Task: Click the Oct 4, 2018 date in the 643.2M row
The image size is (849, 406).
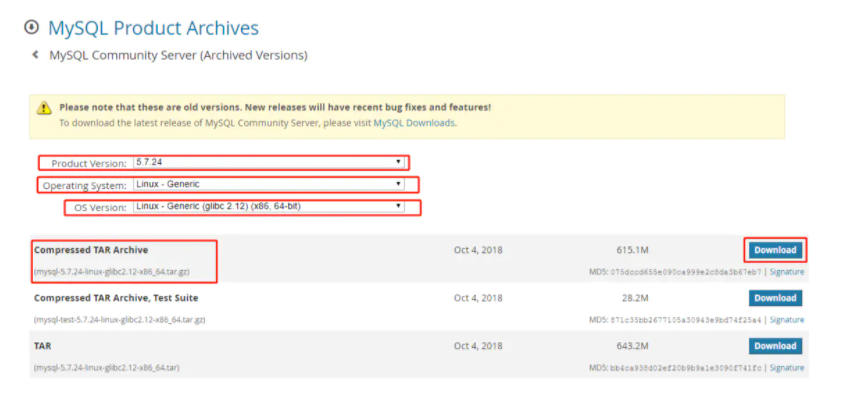Action: tap(478, 346)
